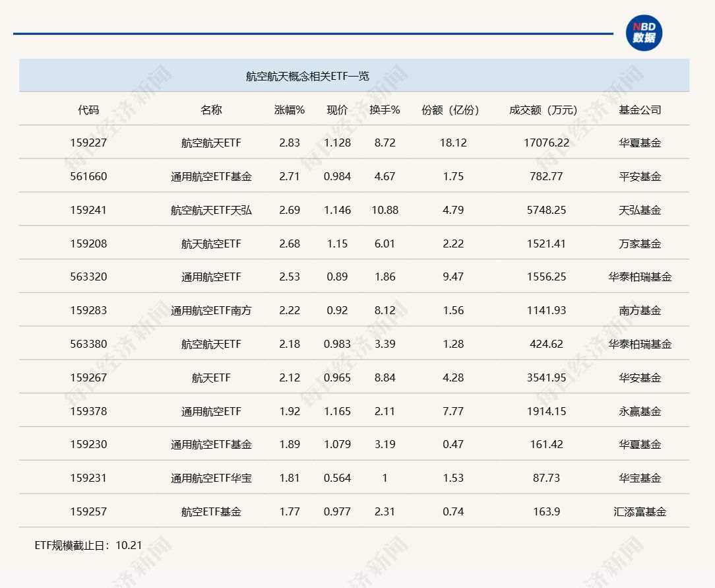715x588 pixels.
Task: Click the NBD数据 logo badge
Action: tap(644, 33)
